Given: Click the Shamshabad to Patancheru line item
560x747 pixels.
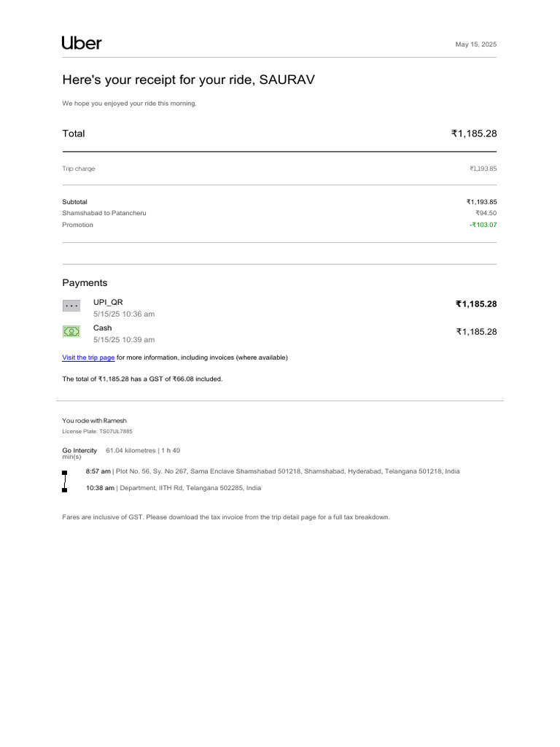Looking at the screenshot, I should pyautogui.click(x=104, y=213).
